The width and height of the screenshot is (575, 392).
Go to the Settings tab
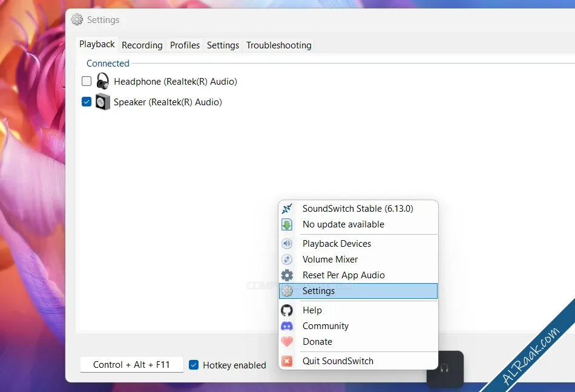click(x=223, y=45)
